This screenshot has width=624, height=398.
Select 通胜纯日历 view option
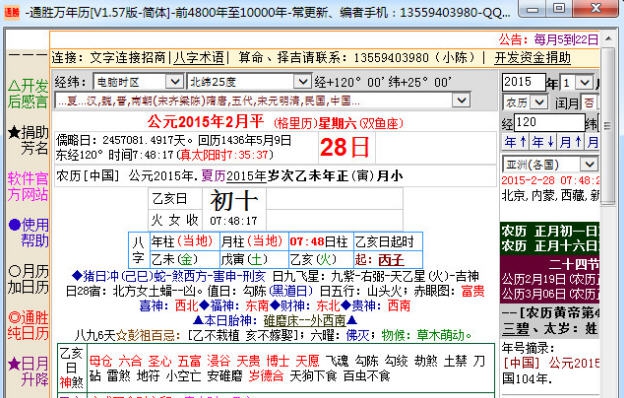pos(28,326)
